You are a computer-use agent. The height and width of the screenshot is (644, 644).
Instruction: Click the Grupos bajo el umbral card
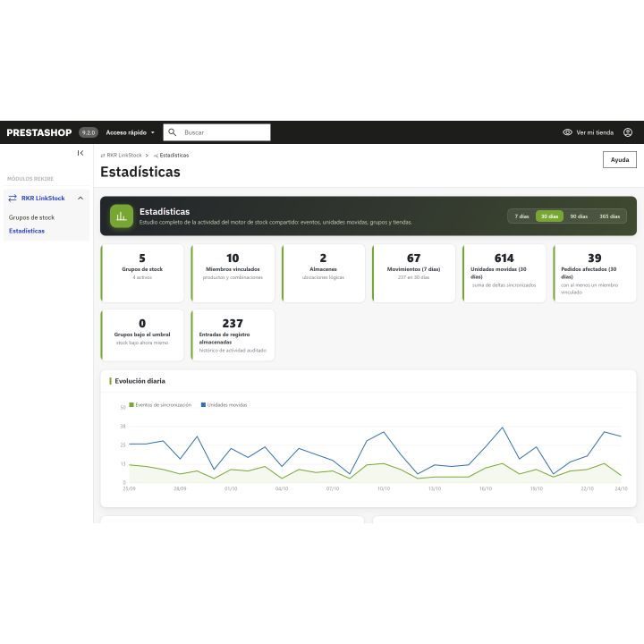pos(142,335)
